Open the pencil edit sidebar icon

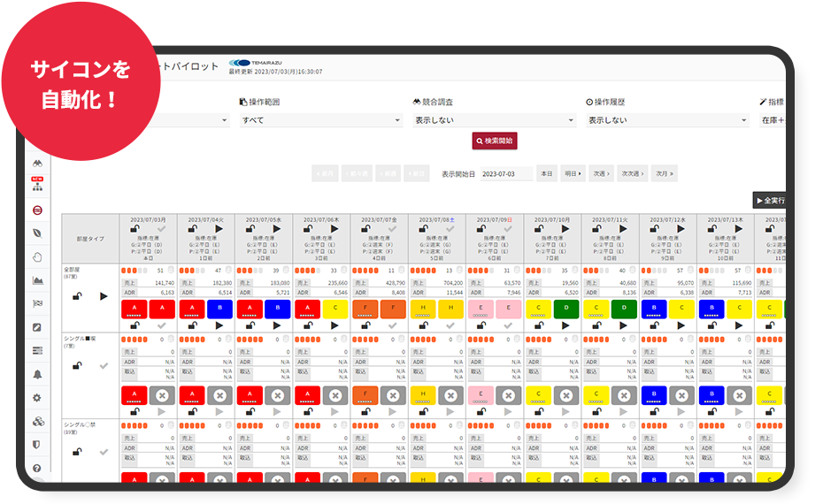37,327
